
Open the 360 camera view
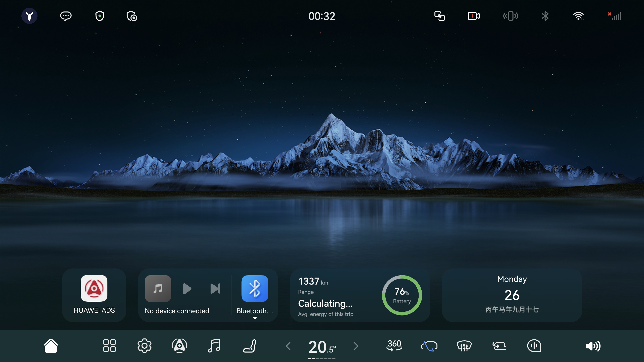[394, 346]
